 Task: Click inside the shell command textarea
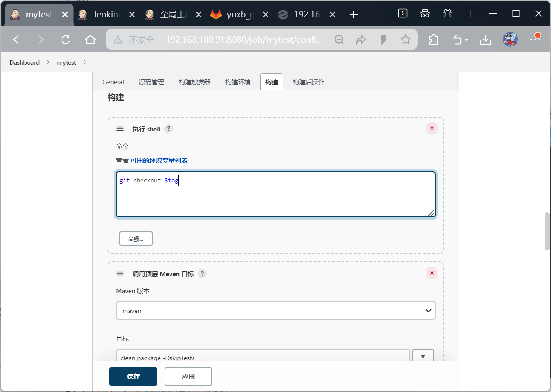pos(276,194)
